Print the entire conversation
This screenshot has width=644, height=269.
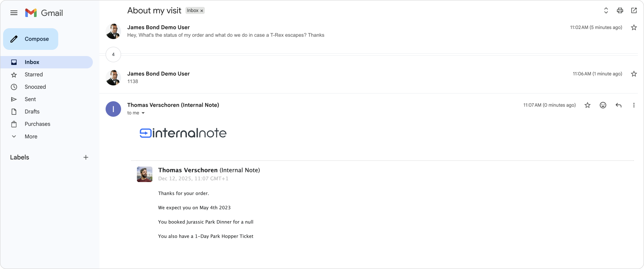point(620,10)
